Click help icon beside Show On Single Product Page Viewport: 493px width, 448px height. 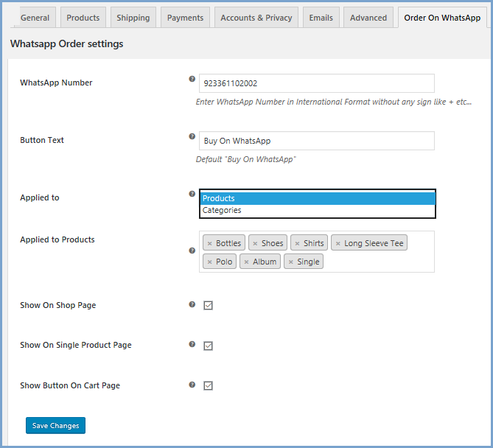pos(192,344)
